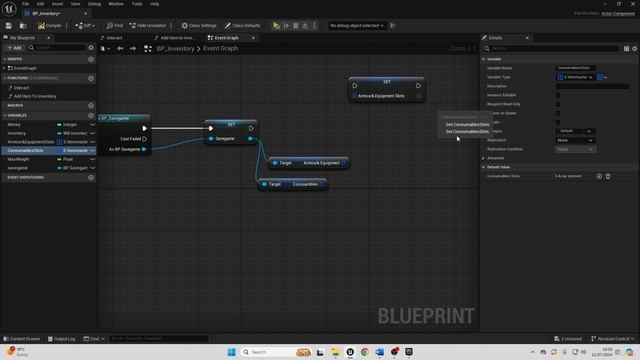Open the debug object selector dropdown
This screenshot has width=640, height=360.
click(x=357, y=26)
